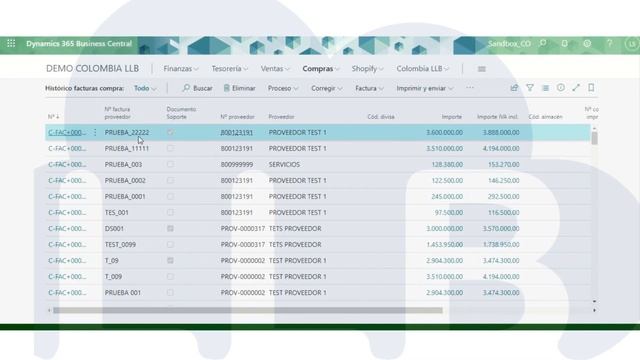640x360 pixels.
Task: Open vendor number 800123191 in PRUEBA_22222 row
Action: pos(237,132)
